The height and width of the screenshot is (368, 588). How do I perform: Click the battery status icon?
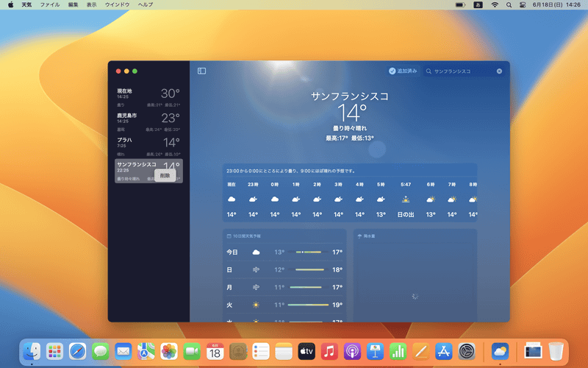pos(460,4)
